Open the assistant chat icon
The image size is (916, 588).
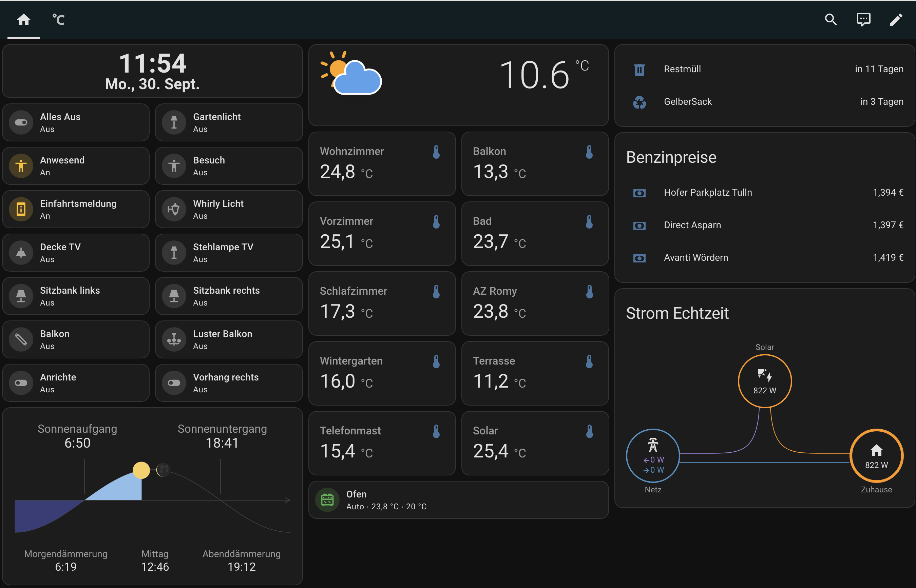point(863,19)
